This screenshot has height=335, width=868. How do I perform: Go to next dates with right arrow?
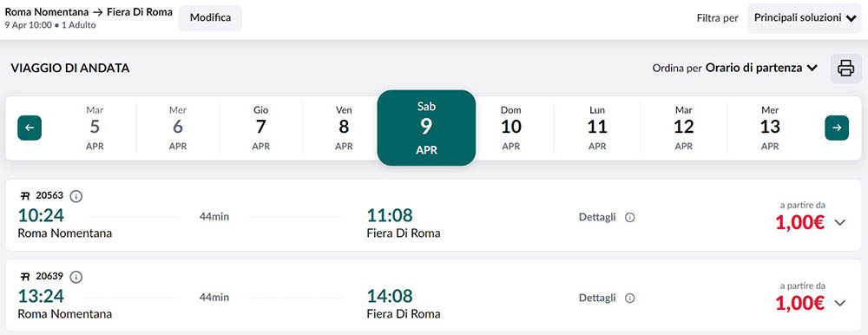837,128
